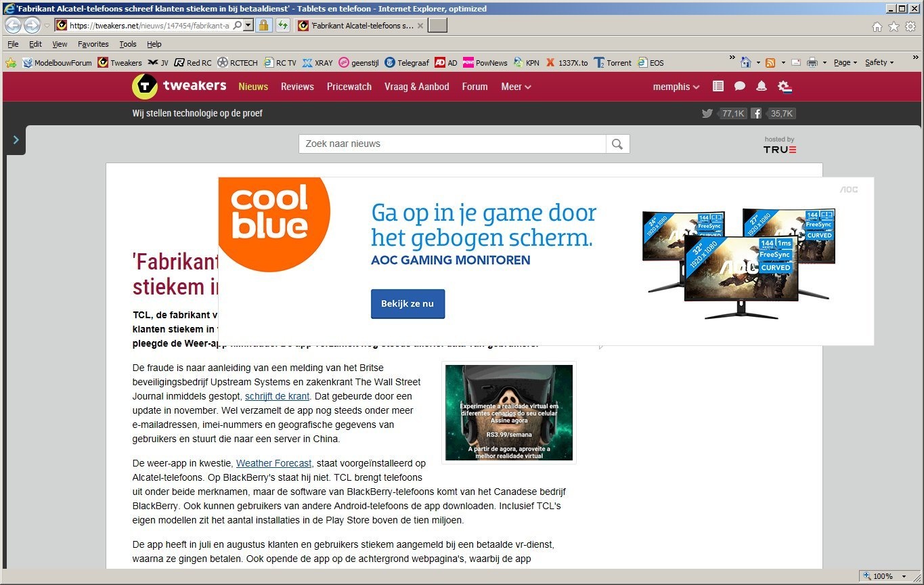Open the 1337X.to bookmark
This screenshot has width=924, height=585.
click(x=567, y=63)
